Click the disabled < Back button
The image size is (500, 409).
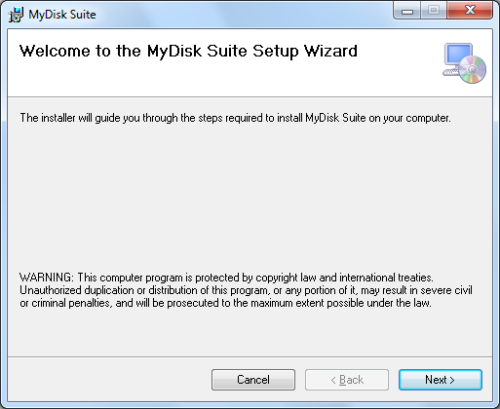(347, 380)
